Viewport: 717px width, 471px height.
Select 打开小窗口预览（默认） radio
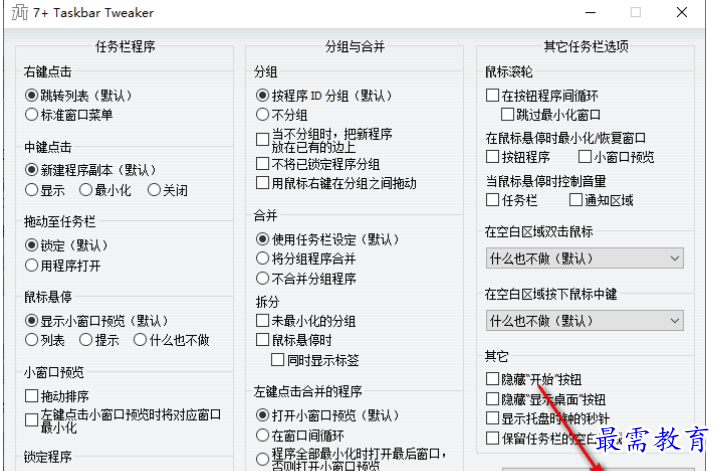pos(262,415)
